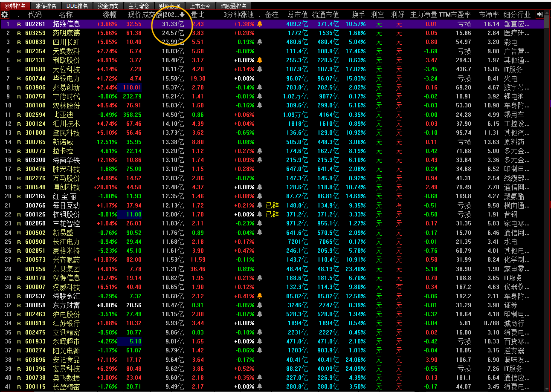Viewport: 551px width, 392px height.
Task: Click the alert bell for 新易盛
Action: click(x=260, y=232)
